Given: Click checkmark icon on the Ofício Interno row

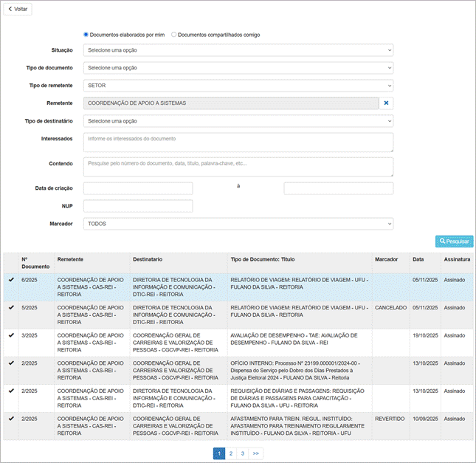Looking at the screenshot, I should [11, 363].
